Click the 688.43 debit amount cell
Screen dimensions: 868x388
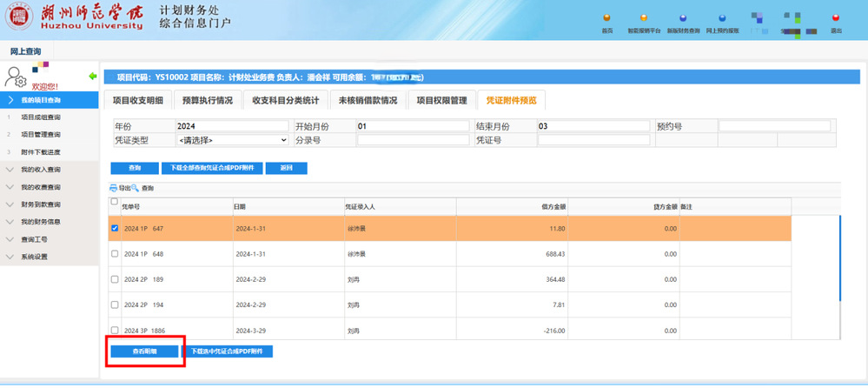pos(512,254)
